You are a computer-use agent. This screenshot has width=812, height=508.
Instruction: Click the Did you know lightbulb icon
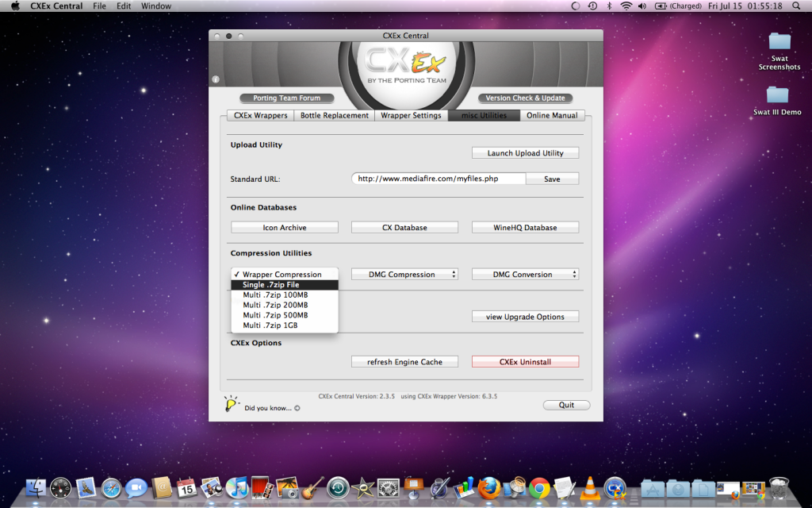(x=231, y=403)
